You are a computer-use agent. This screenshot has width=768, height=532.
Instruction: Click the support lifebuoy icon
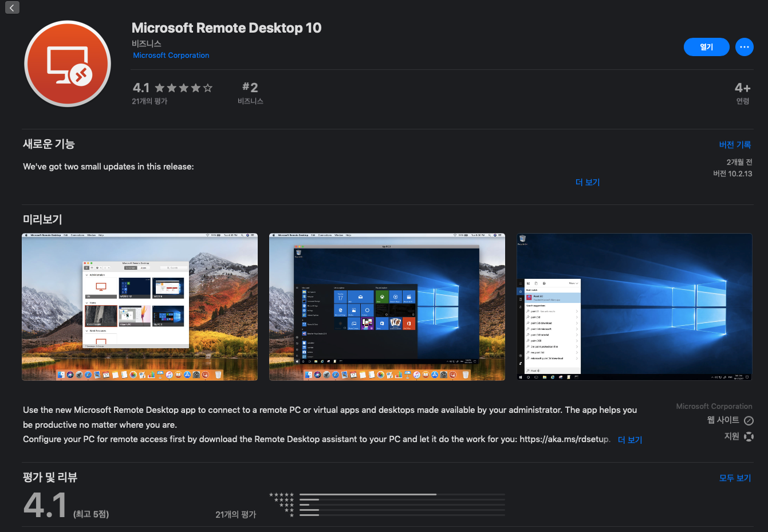pyautogui.click(x=749, y=436)
